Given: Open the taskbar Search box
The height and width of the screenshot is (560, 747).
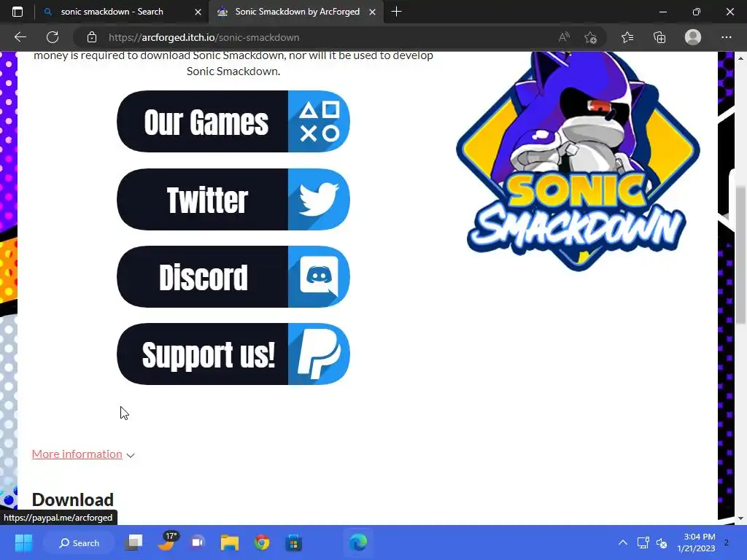Looking at the screenshot, I should click(79, 542).
